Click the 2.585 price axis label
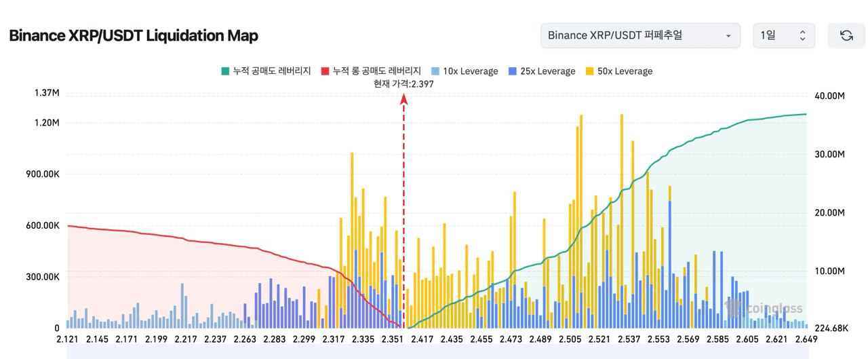868x359 pixels. pyautogui.click(x=717, y=339)
